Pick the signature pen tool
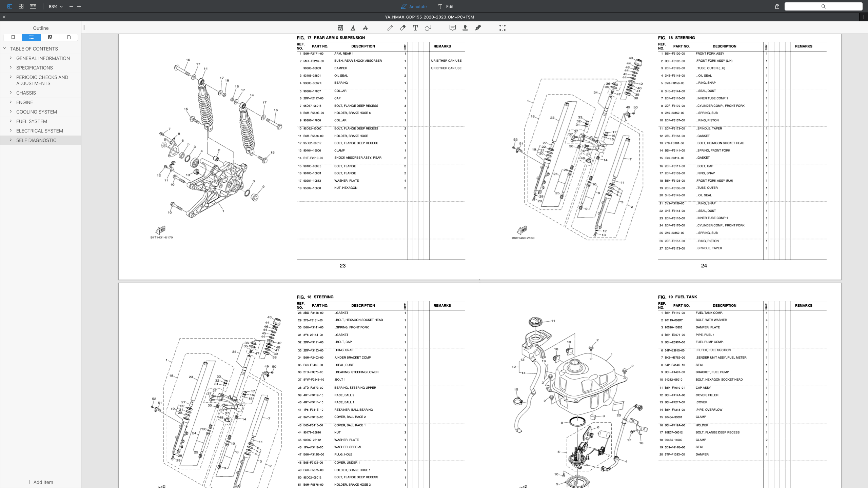The image size is (868, 488). tap(478, 28)
